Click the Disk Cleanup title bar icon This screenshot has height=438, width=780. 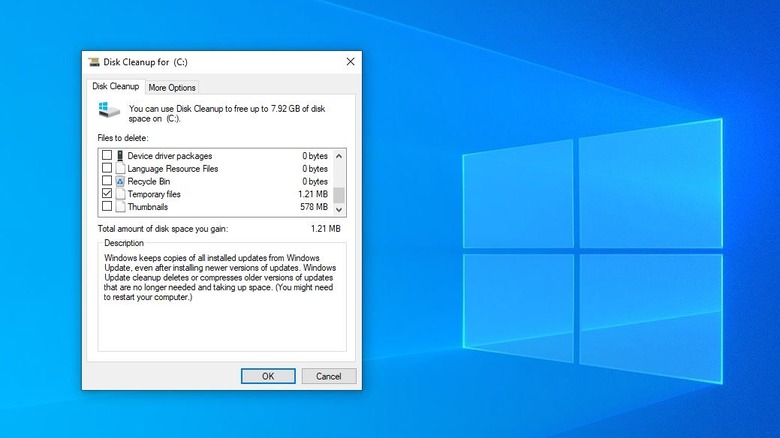(94, 62)
